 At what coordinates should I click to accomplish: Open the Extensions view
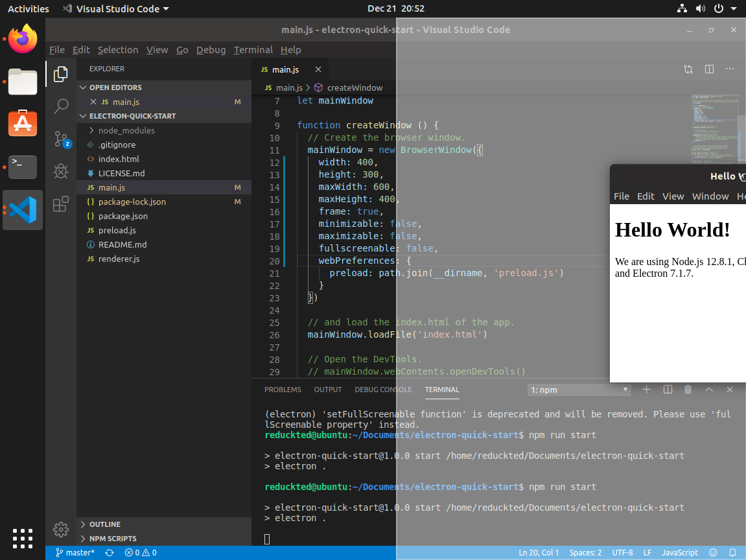pos(60,204)
